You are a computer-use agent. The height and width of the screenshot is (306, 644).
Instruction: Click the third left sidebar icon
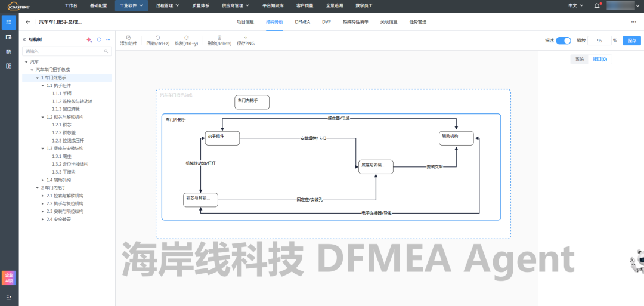(x=8, y=51)
